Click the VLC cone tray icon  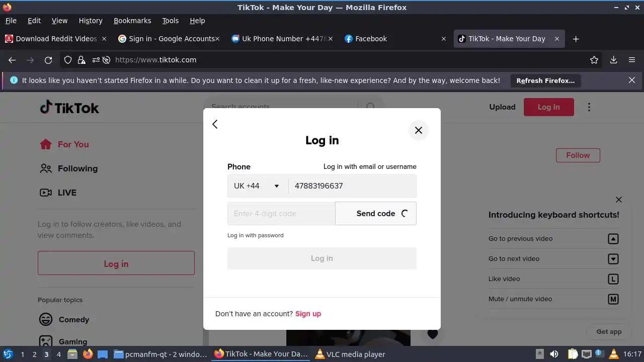[x=613, y=354]
